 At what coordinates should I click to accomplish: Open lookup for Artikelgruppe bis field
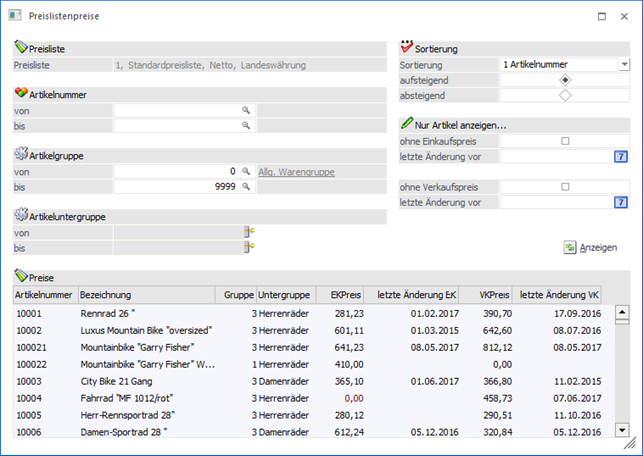coord(245,187)
